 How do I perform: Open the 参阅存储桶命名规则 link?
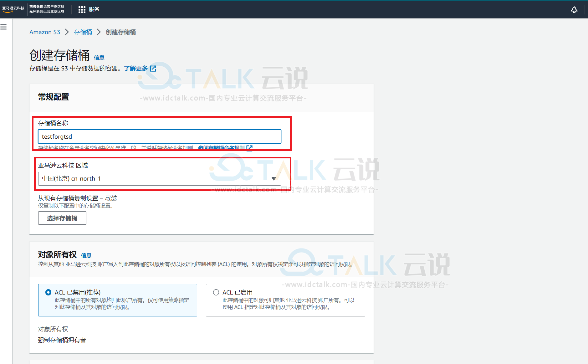click(x=225, y=148)
